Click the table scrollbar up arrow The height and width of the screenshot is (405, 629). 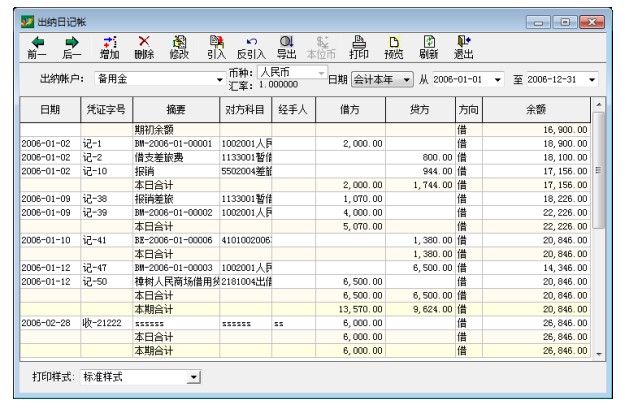599,105
